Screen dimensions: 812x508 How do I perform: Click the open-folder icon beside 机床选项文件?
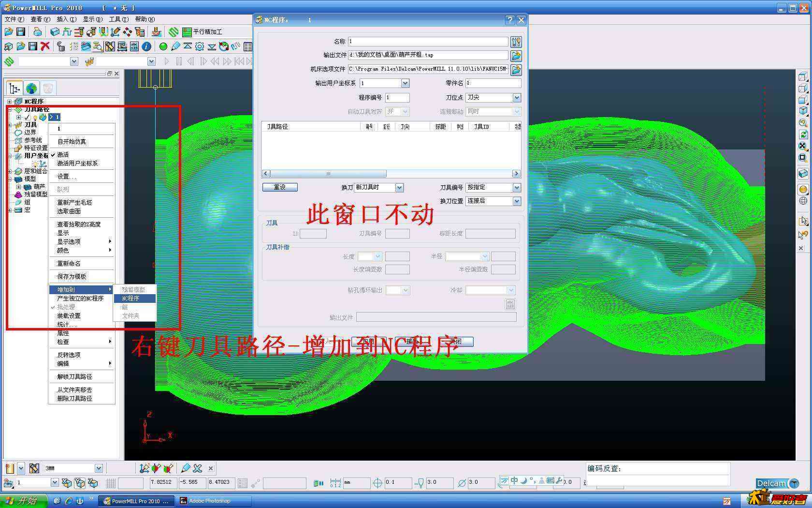516,70
